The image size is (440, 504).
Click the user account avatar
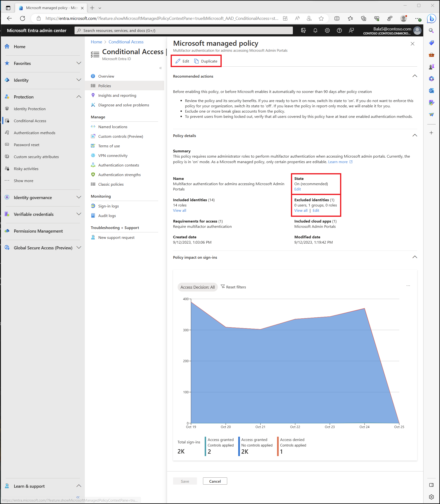(x=417, y=30)
